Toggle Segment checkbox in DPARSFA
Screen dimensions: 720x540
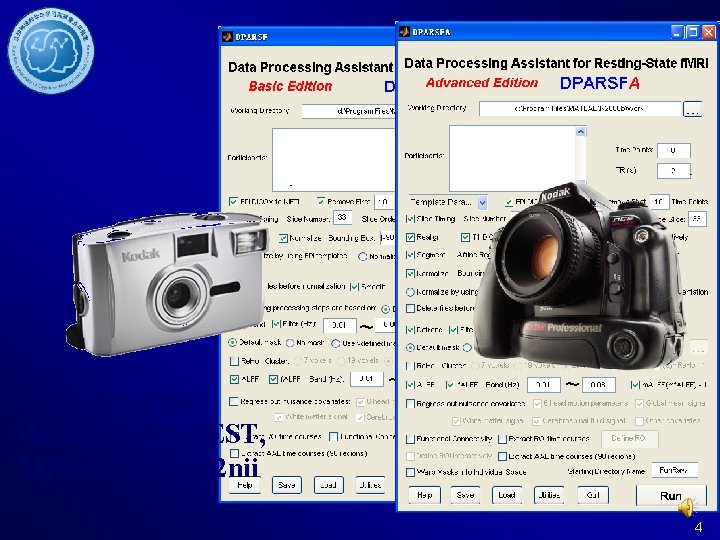(x=410, y=255)
